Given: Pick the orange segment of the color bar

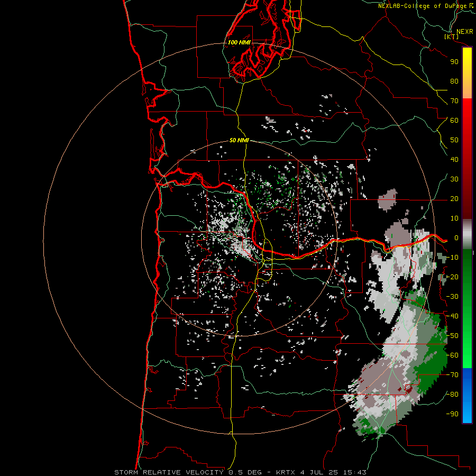Looking at the screenshot, I should (467, 90).
